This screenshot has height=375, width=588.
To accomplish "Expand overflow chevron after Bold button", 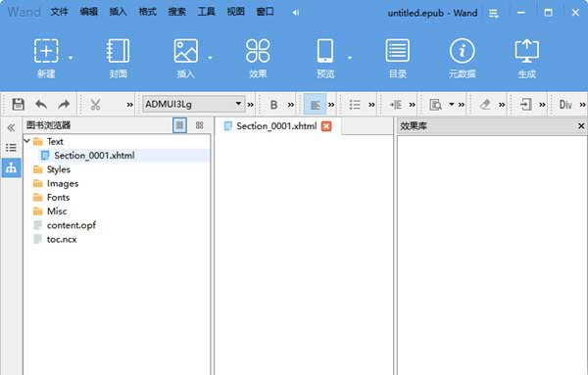I will tap(291, 105).
